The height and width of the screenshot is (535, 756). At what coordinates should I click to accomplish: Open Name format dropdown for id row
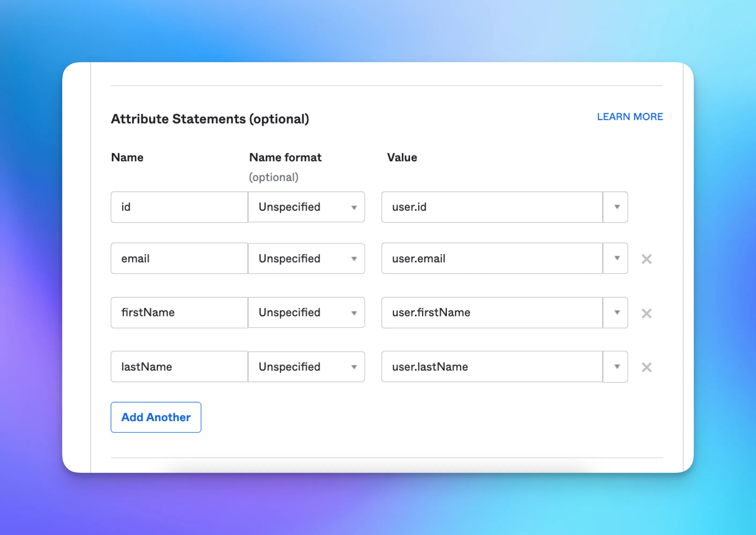(x=306, y=207)
